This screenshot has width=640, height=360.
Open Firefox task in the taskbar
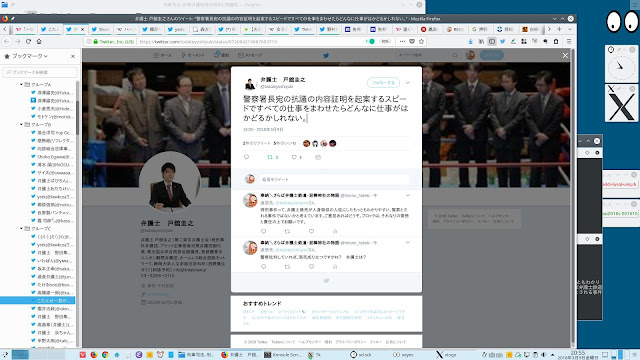click(241, 355)
